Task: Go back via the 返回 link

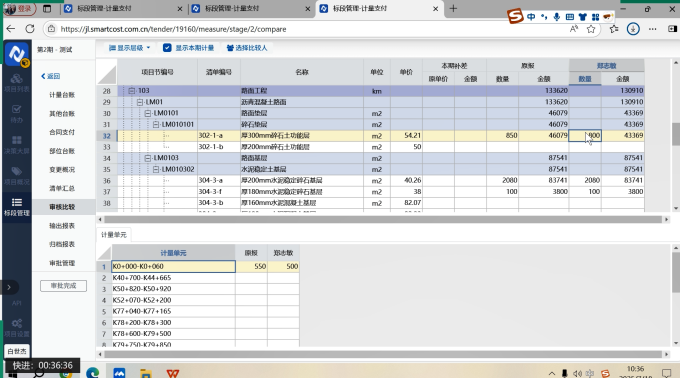Action: 51,76
